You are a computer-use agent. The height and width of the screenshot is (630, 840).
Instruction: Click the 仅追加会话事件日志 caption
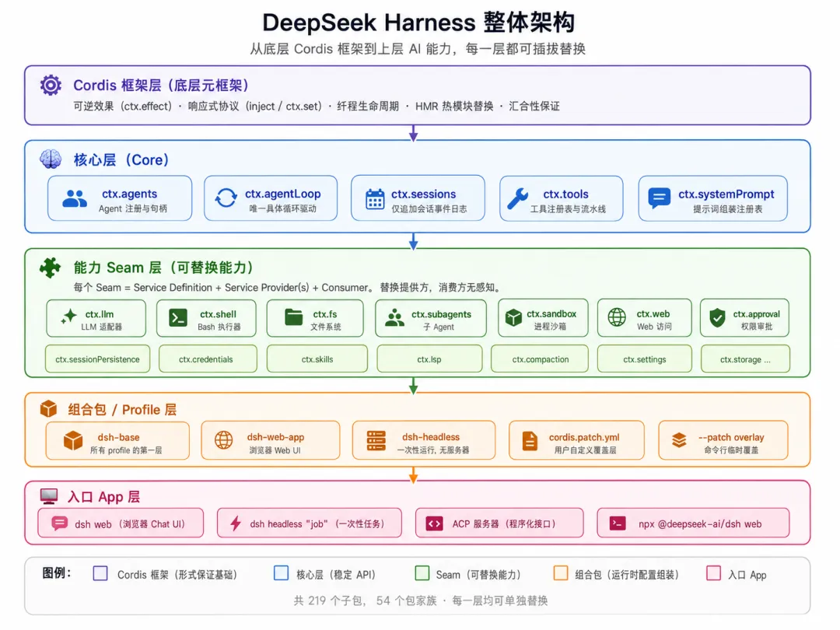pos(429,209)
